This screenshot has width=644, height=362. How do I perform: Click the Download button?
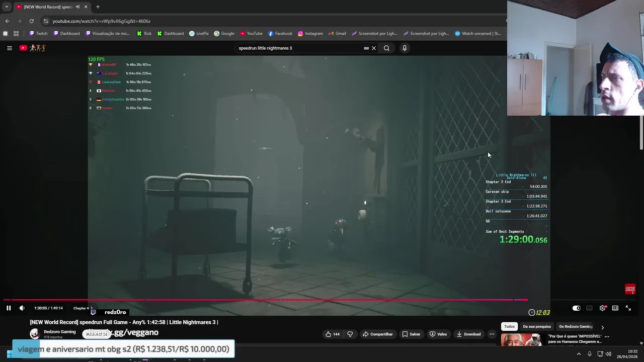pos(468,334)
